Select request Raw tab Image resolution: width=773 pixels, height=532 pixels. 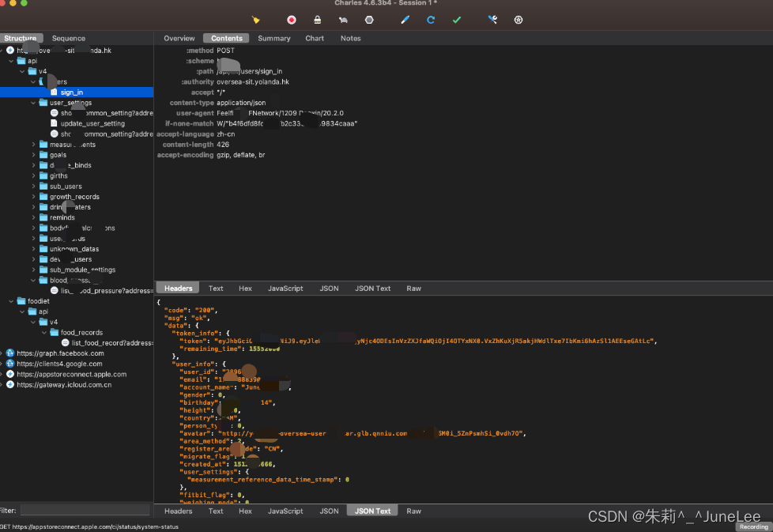(413, 289)
